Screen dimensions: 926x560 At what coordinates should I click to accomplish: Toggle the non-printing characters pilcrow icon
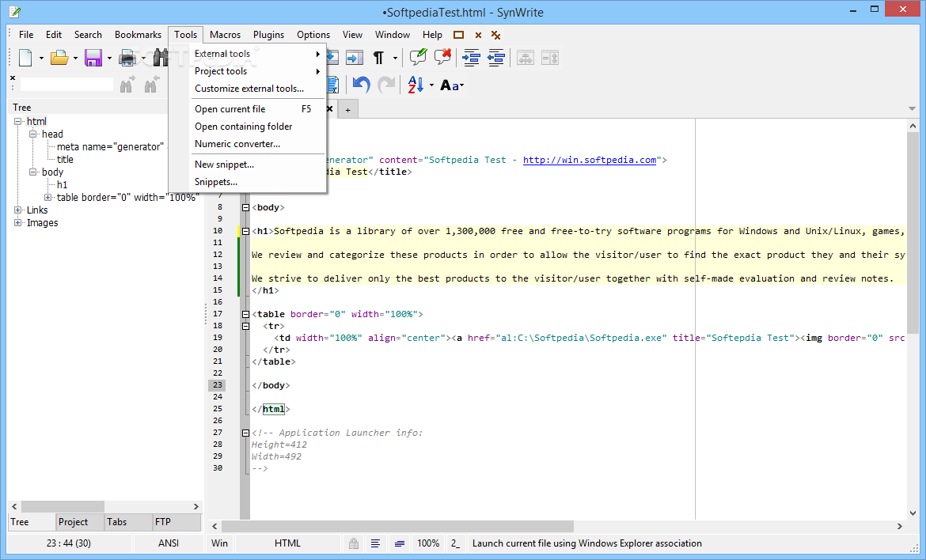coord(378,58)
